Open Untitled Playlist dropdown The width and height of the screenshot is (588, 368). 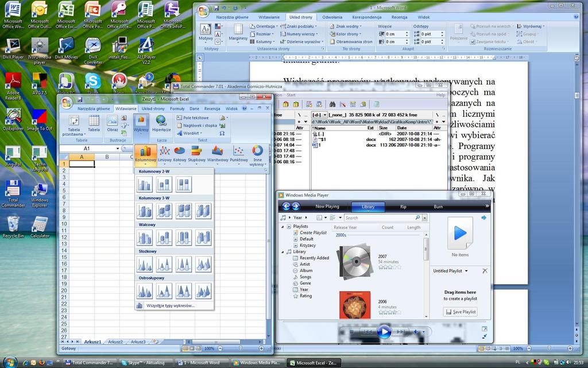[x=450, y=271]
